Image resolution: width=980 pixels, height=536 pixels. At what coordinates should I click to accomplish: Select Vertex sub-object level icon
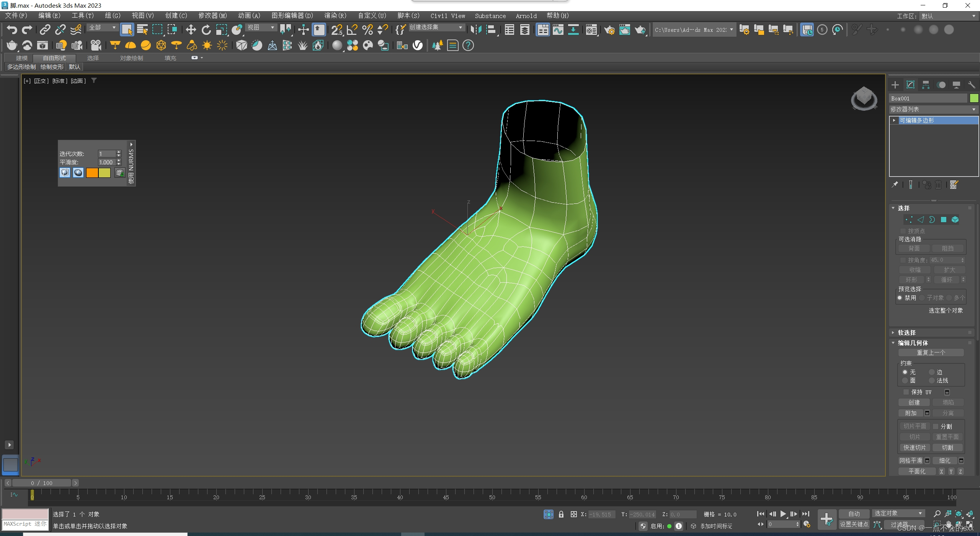coord(909,220)
